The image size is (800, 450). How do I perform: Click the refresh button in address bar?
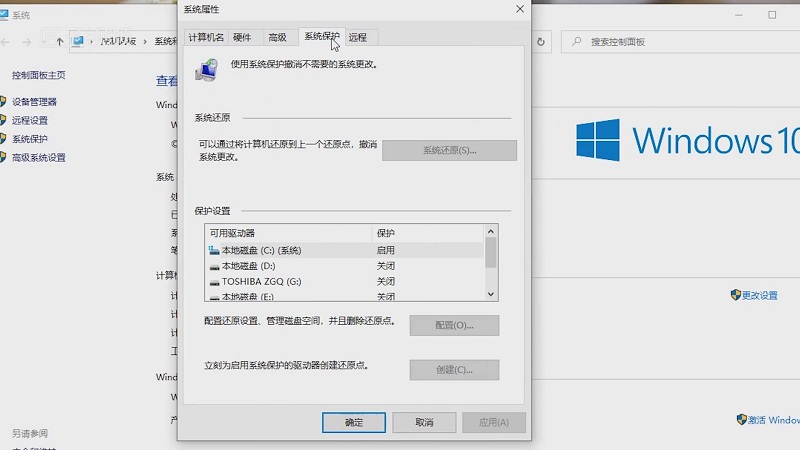point(541,42)
